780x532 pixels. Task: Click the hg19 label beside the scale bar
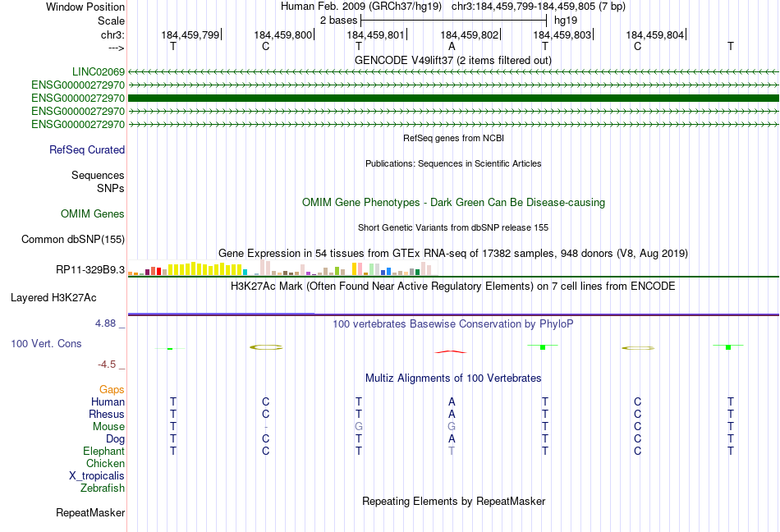pyautogui.click(x=566, y=21)
